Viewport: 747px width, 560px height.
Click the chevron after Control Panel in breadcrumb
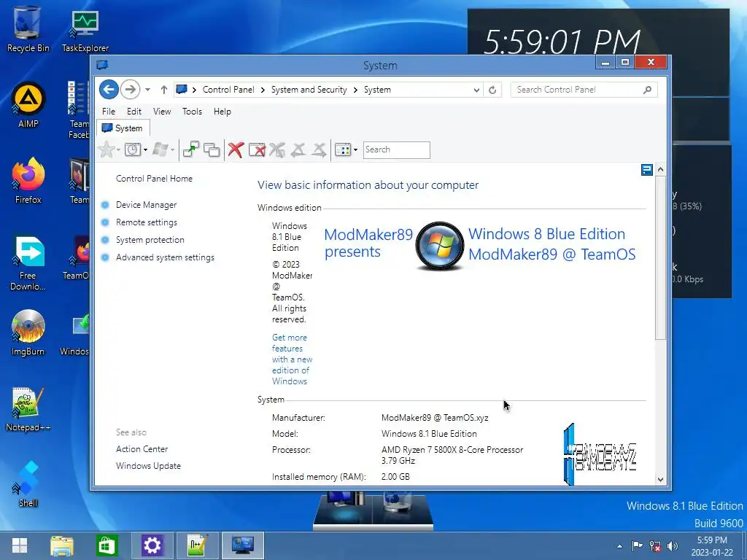[263, 90]
